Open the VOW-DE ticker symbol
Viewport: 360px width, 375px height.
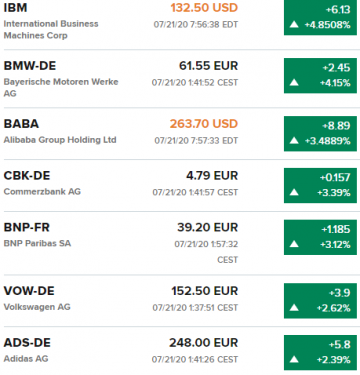point(29,291)
